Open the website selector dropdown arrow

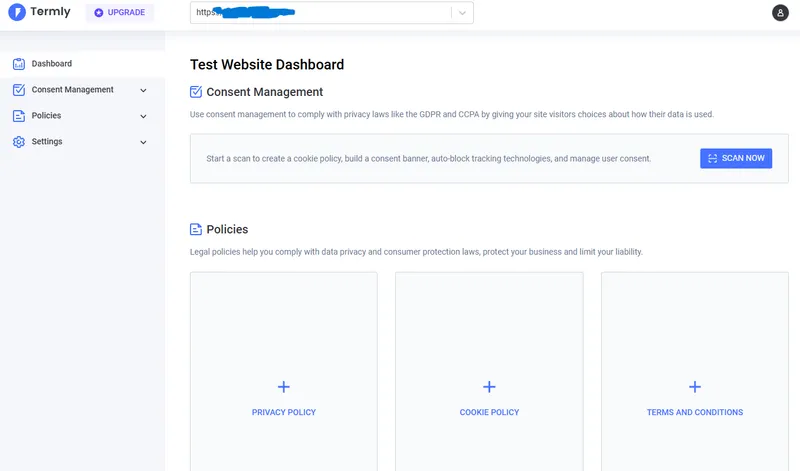pos(462,13)
